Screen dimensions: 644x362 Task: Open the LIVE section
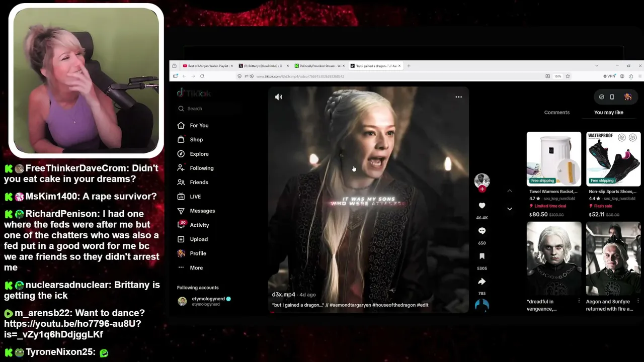tap(189, 197)
